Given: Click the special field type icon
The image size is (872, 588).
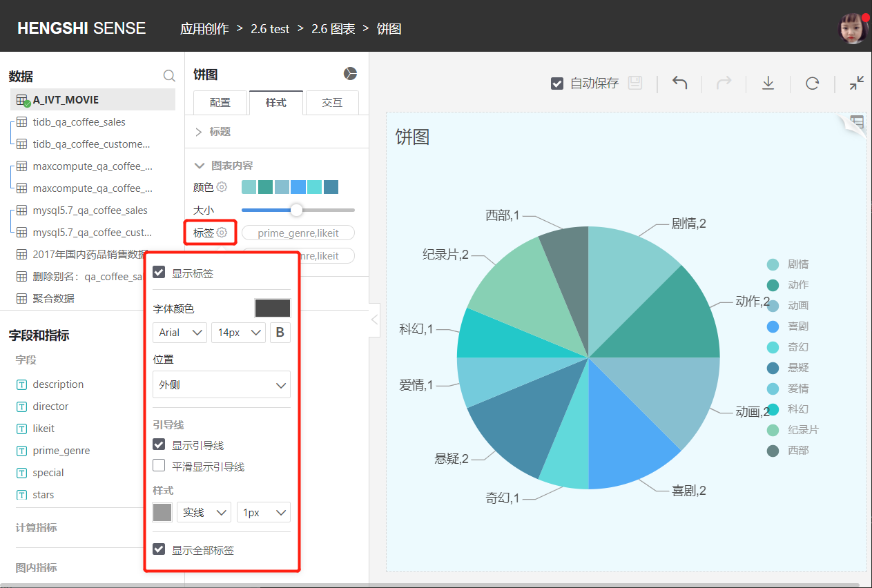Looking at the screenshot, I should 21,473.
